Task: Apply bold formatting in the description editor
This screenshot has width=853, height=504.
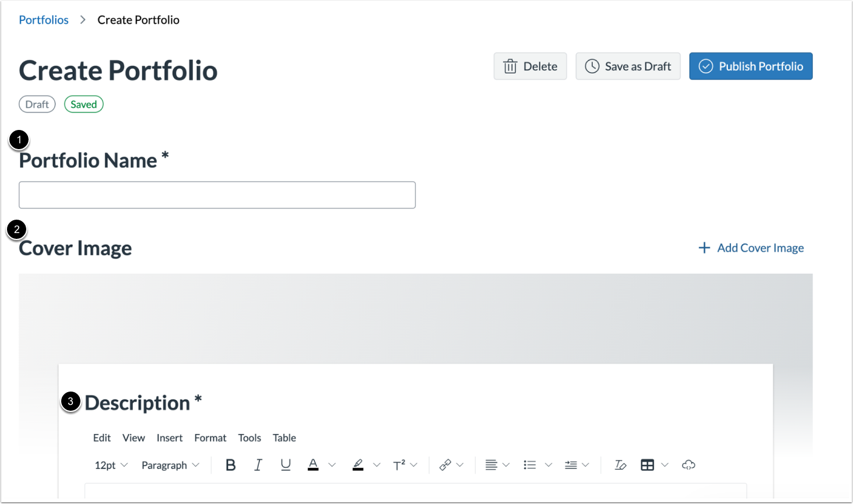Action: 230,464
